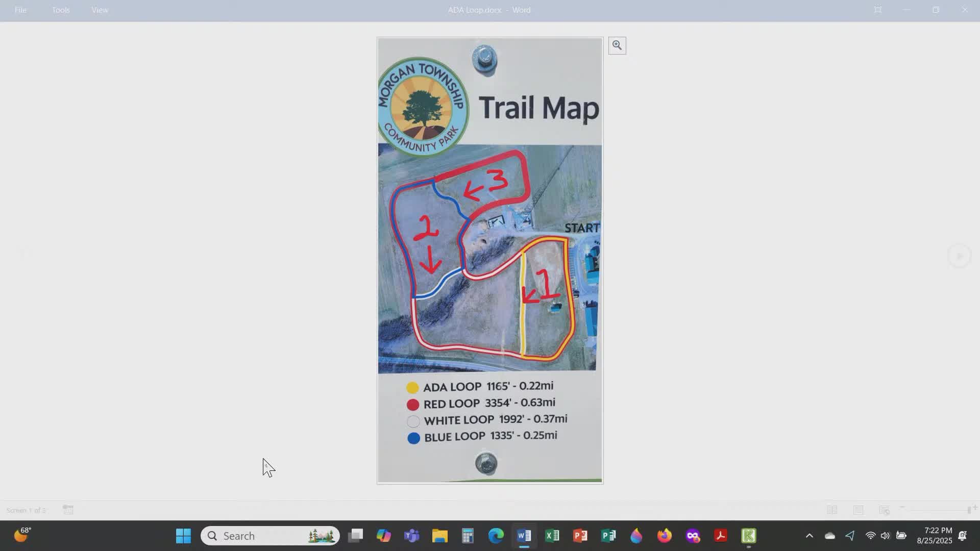Show hidden system tray icons chevron
Screen dimensions: 980x551
pos(809,536)
